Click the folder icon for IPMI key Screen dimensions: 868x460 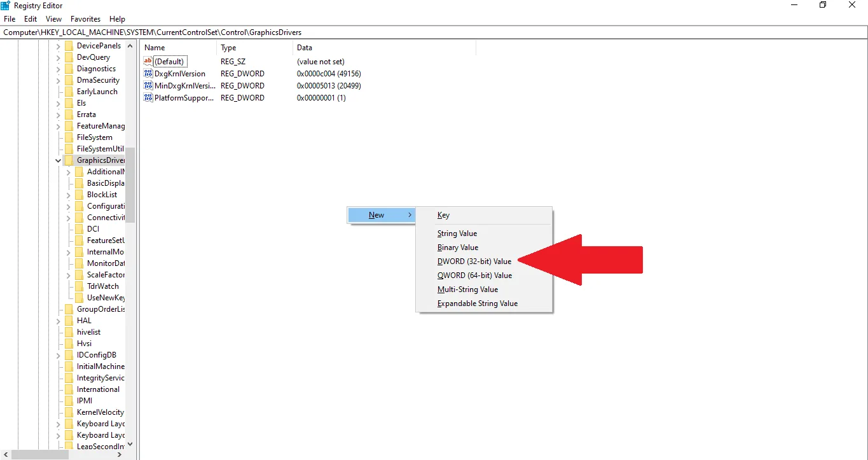point(67,400)
